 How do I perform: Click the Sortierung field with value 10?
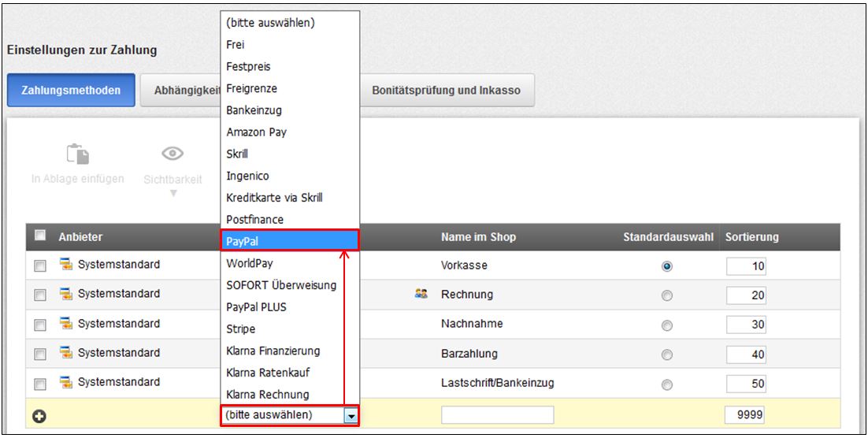click(x=746, y=266)
